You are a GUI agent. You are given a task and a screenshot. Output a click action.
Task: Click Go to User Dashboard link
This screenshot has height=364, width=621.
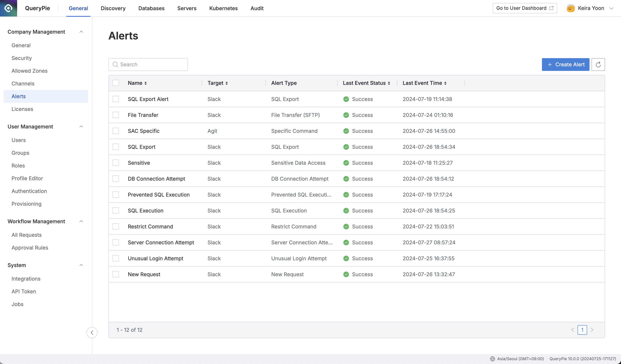click(x=525, y=8)
